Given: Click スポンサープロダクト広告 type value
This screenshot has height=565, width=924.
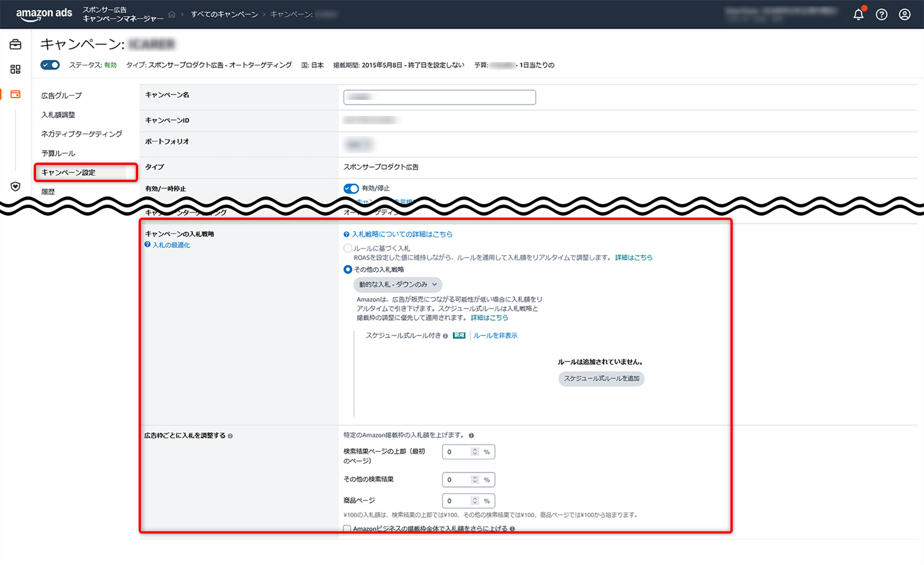Looking at the screenshot, I should [381, 167].
